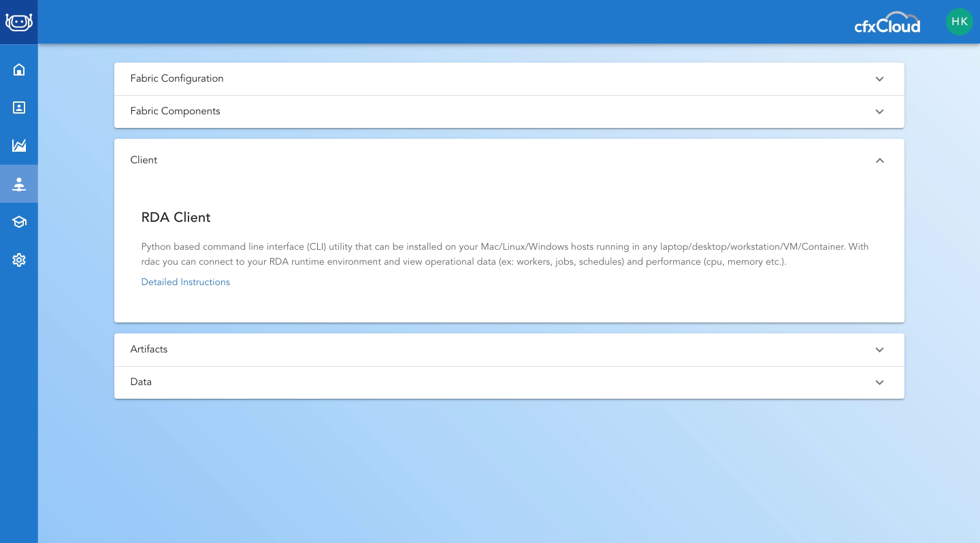This screenshot has width=980, height=543.
Task: Open the Home sidebar icon
Action: point(19,69)
